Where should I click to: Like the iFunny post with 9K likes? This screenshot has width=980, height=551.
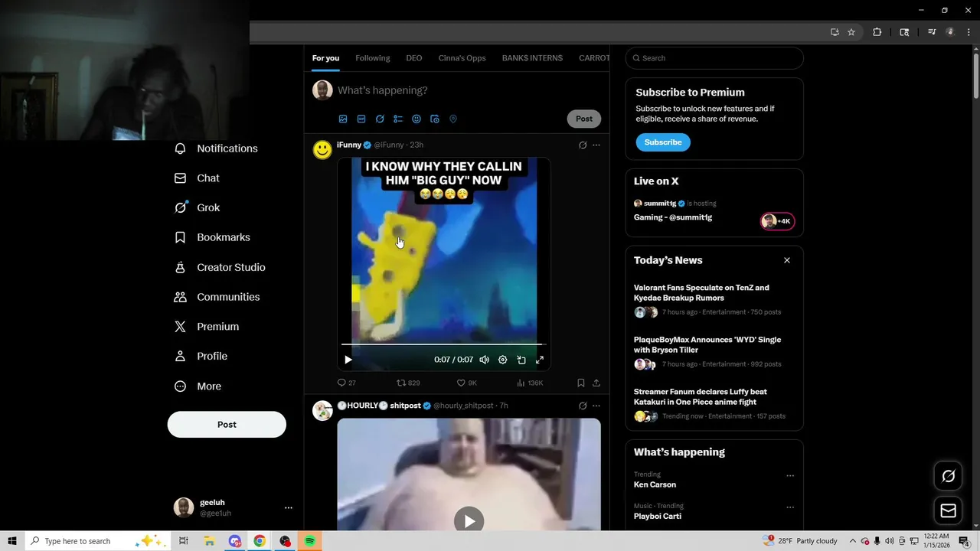[467, 383]
